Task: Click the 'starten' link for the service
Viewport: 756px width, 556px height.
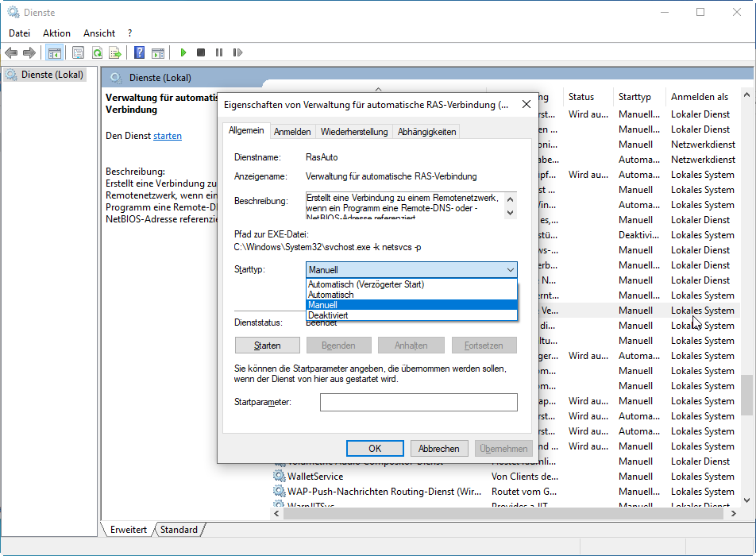Action: coord(168,136)
